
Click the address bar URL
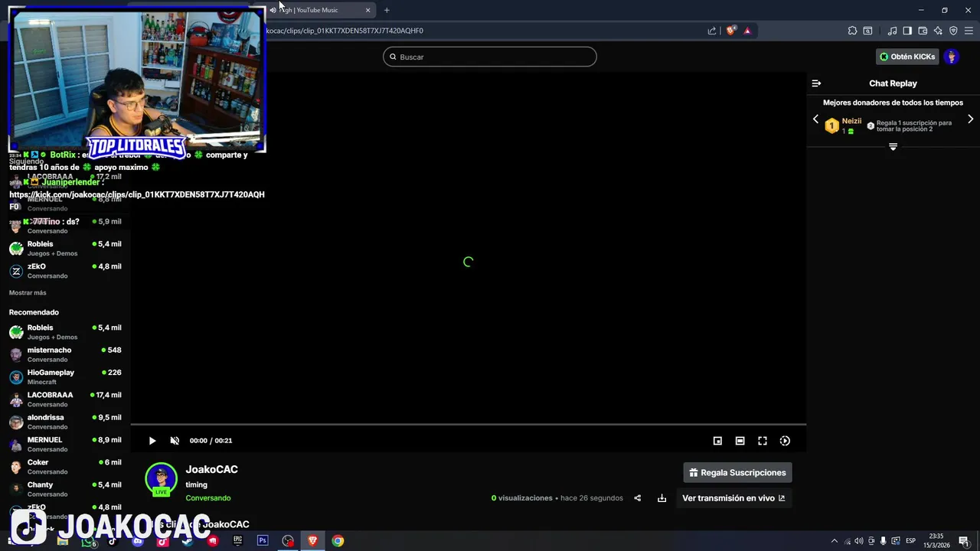click(x=345, y=31)
